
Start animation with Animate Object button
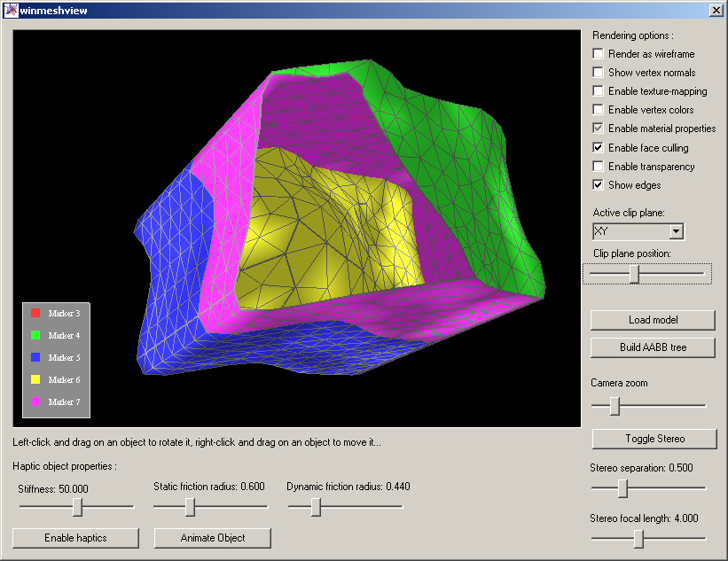point(213,538)
